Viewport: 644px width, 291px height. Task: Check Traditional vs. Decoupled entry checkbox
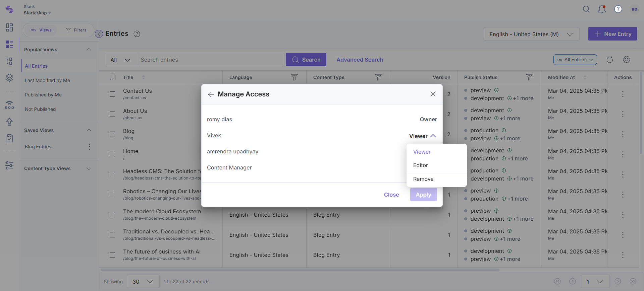coord(112,235)
